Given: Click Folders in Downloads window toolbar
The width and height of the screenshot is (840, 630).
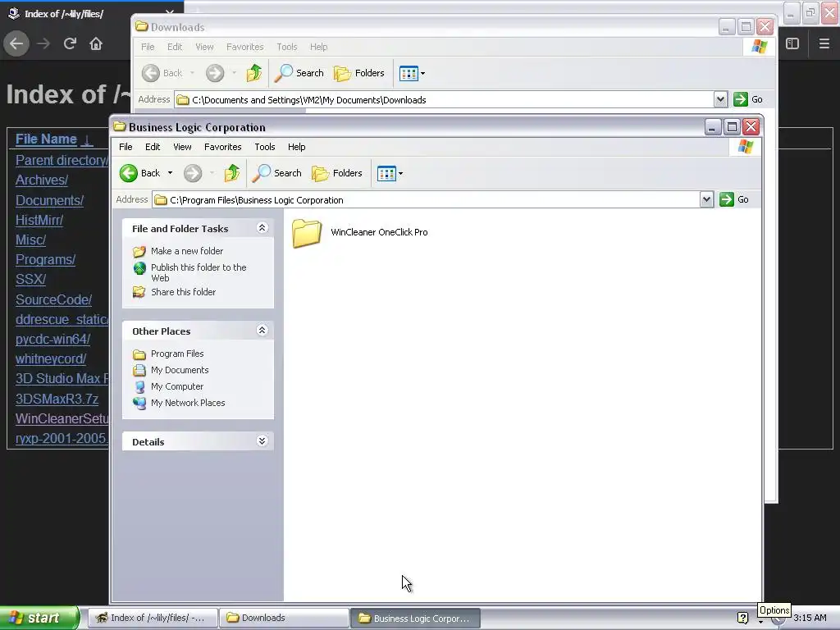Looking at the screenshot, I should coord(359,73).
